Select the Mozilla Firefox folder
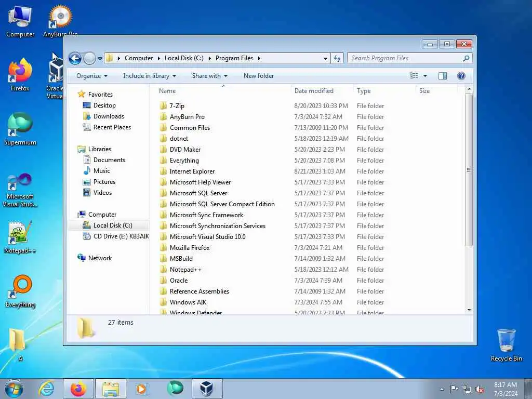 [189, 248]
